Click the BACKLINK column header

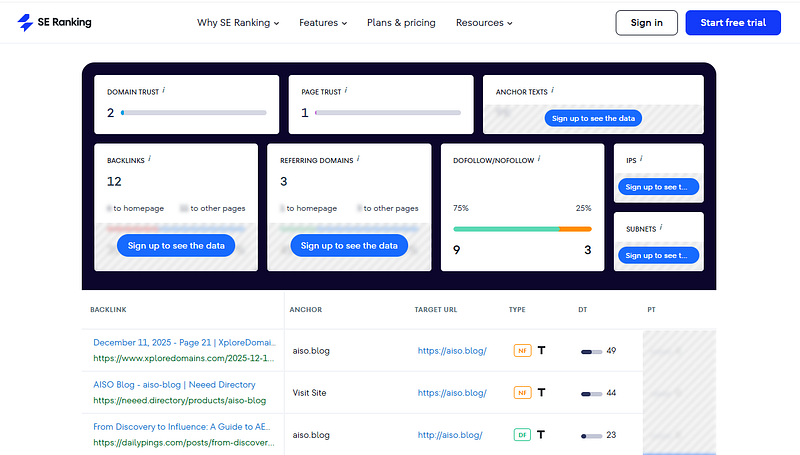pyautogui.click(x=108, y=310)
